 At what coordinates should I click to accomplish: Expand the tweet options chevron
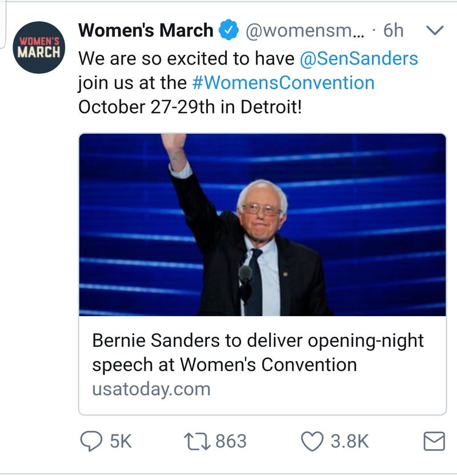click(435, 30)
